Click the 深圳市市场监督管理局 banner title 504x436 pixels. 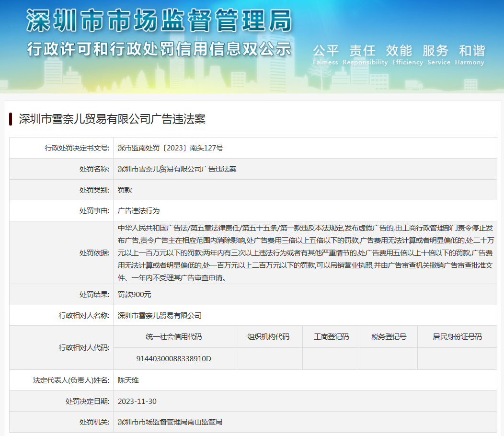tap(159, 21)
